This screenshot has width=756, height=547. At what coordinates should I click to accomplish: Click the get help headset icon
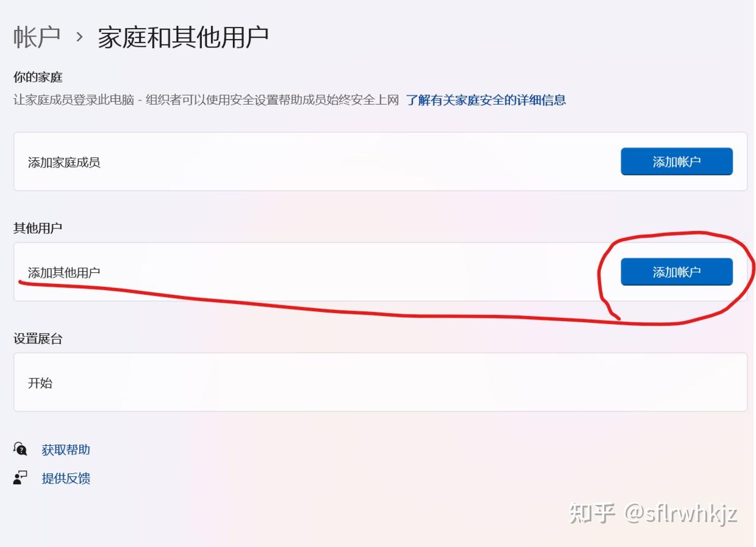click(21, 450)
